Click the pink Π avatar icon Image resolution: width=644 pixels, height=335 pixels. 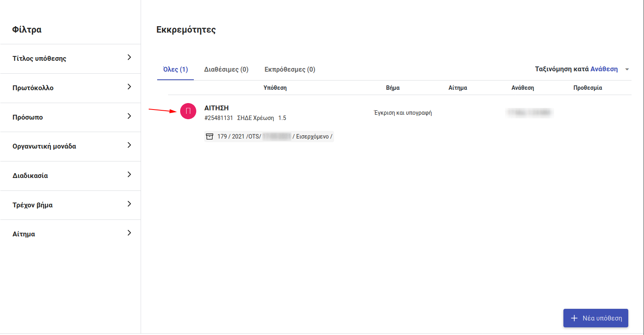pyautogui.click(x=188, y=111)
